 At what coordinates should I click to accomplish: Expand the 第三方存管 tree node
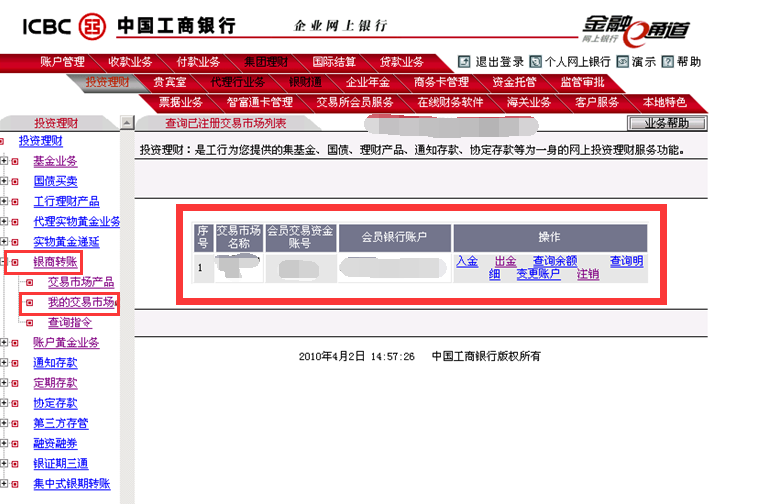coord(4,423)
